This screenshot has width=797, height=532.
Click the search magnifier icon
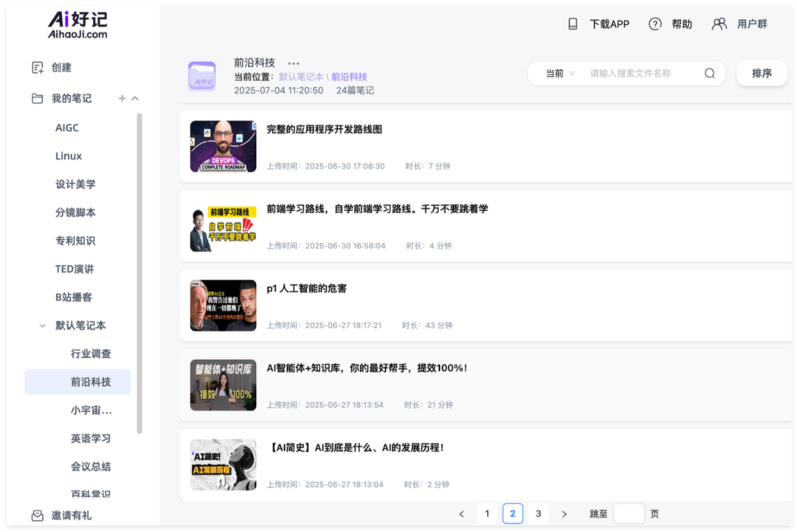[x=710, y=74]
